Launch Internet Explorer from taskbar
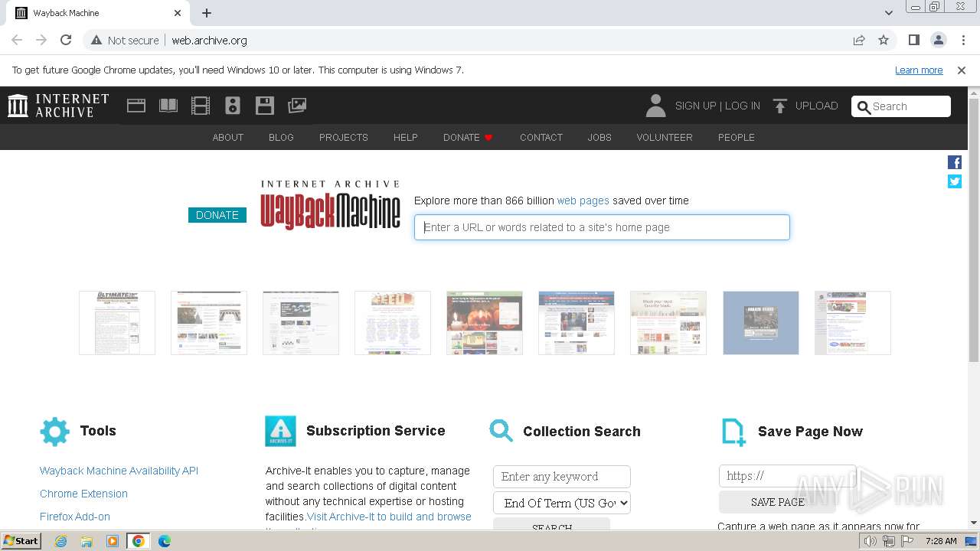The height and width of the screenshot is (551, 980). (x=61, y=541)
